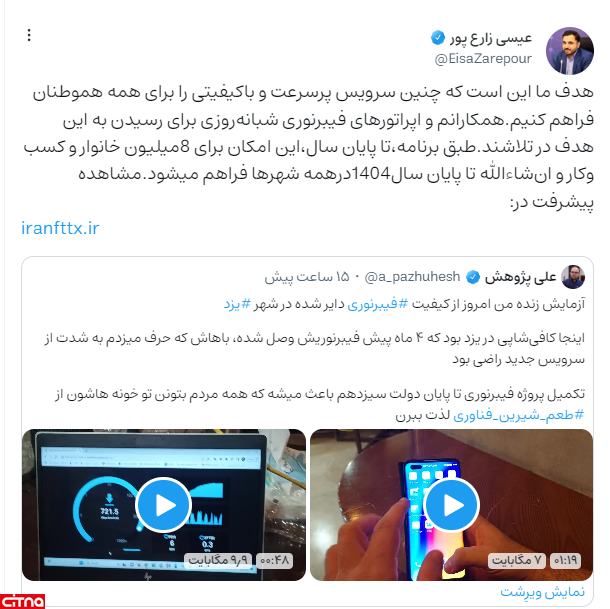Click the ۷ مگابایت size label
The image size is (610, 609).
[517, 561]
